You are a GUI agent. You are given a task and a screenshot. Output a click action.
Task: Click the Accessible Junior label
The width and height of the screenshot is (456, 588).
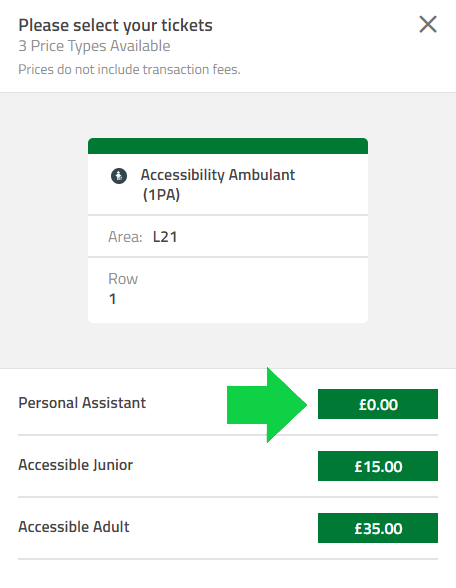click(76, 465)
